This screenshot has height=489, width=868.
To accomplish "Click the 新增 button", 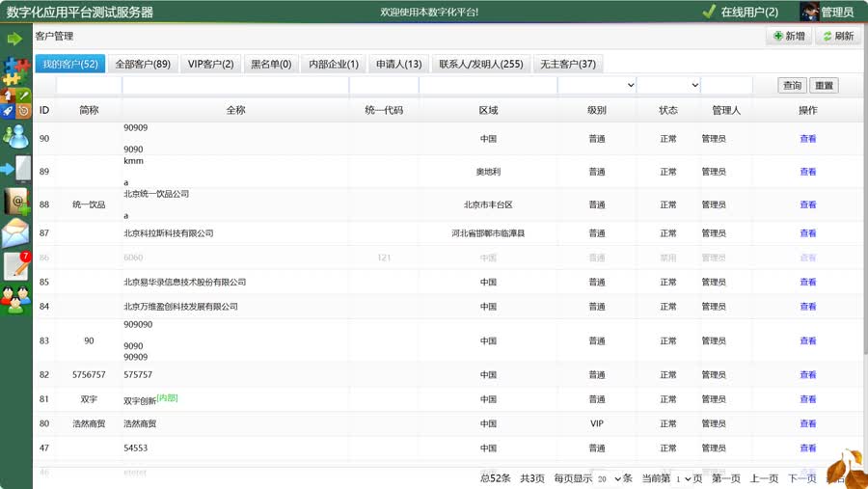I will [789, 36].
